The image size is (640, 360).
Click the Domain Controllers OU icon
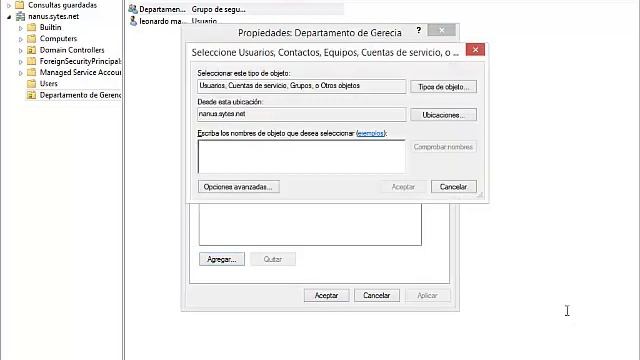tap(31, 50)
